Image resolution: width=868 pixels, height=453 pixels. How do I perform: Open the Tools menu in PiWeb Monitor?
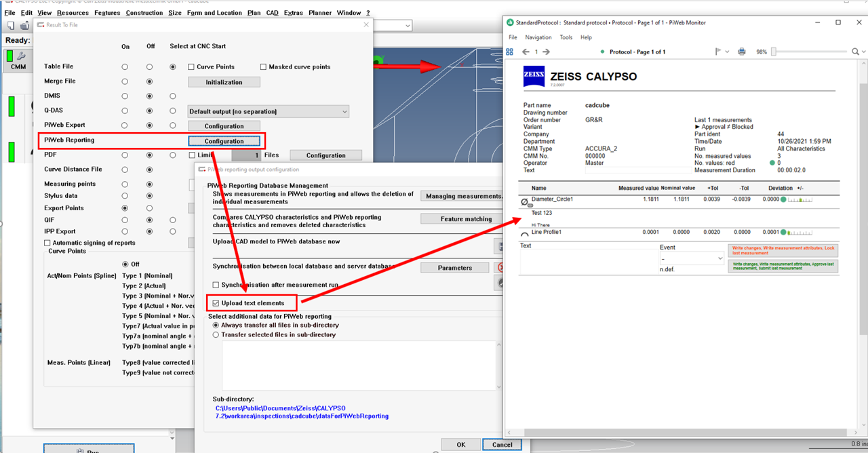[x=566, y=37]
